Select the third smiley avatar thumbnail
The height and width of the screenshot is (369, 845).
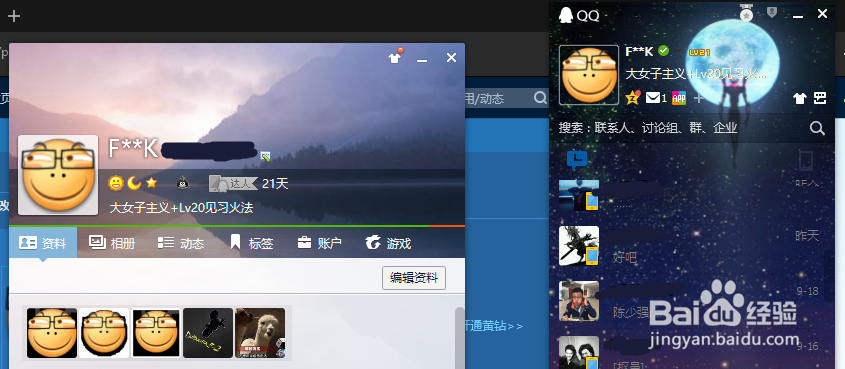point(156,333)
